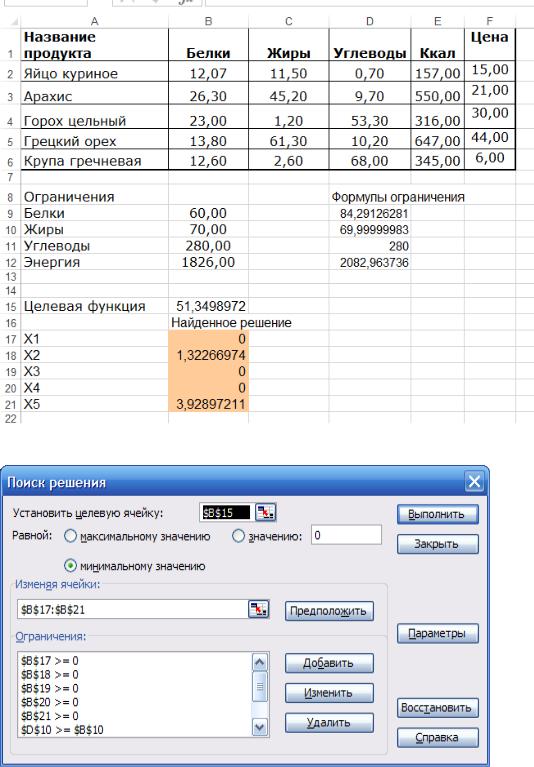
Task: Select максимальному значению radio button
Action: 70,536
